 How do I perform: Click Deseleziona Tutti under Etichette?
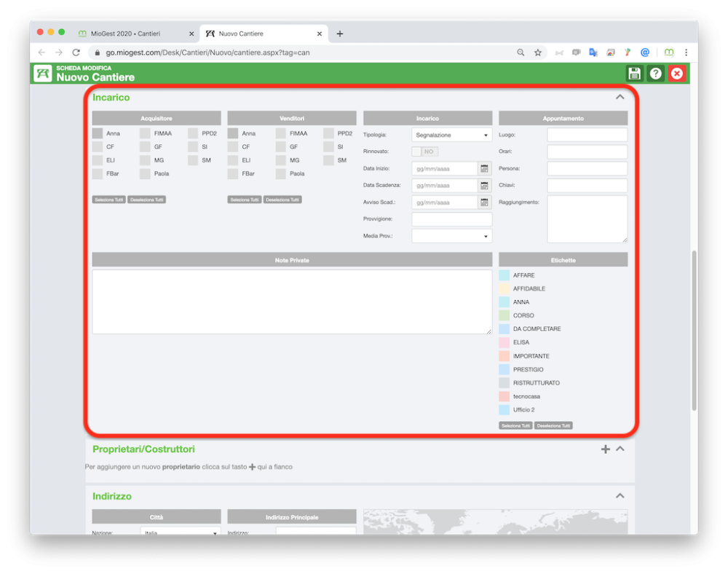[x=553, y=425]
